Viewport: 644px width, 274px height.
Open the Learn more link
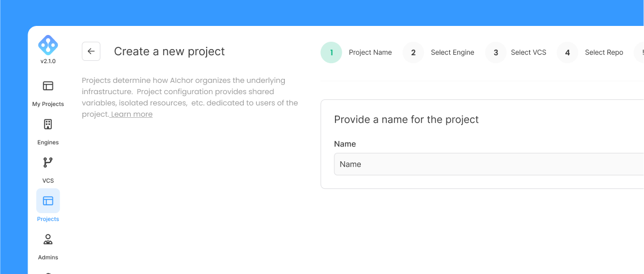point(131,114)
